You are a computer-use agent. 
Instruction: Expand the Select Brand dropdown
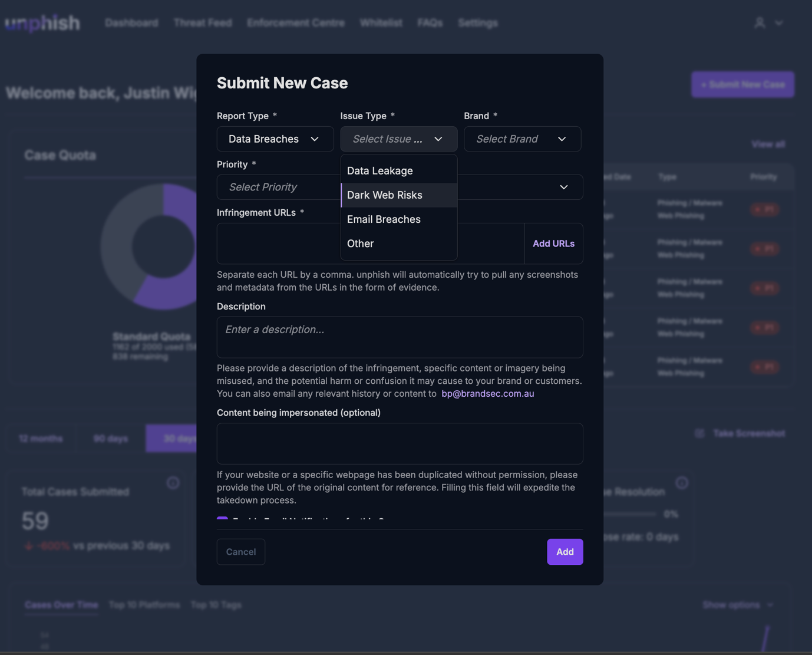tap(522, 139)
